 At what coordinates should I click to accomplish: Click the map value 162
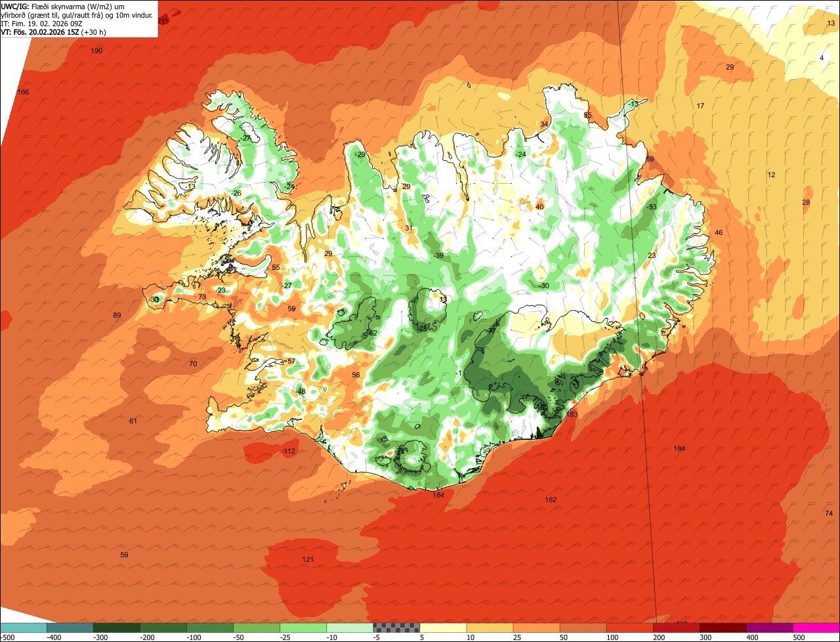(x=551, y=500)
